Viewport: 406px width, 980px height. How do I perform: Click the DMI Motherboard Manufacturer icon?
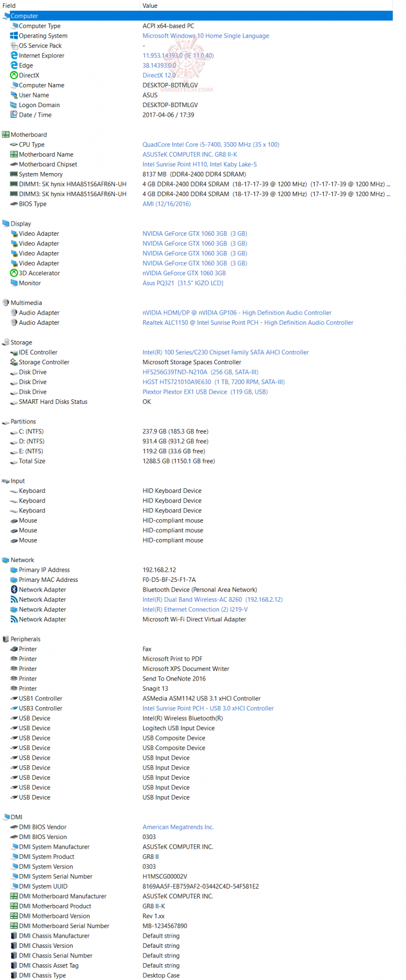click(14, 896)
